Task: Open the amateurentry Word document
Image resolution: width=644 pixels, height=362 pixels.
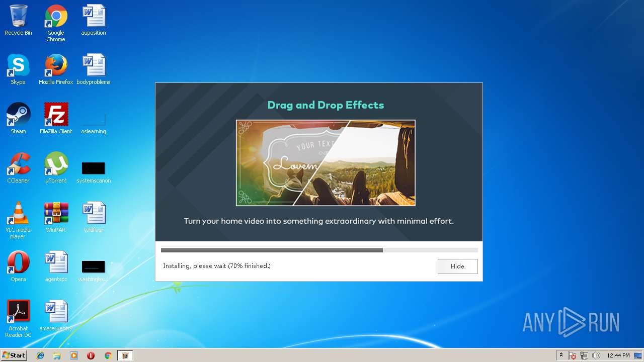Action: tap(56, 316)
